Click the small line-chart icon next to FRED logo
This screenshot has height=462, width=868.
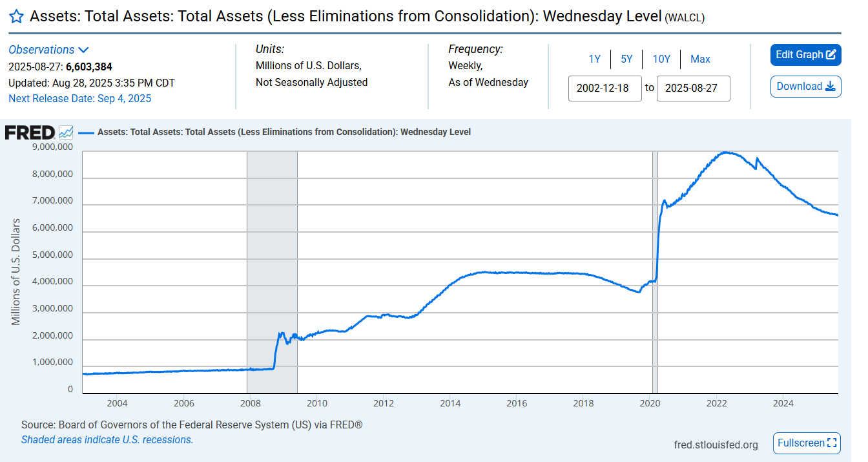[66, 132]
